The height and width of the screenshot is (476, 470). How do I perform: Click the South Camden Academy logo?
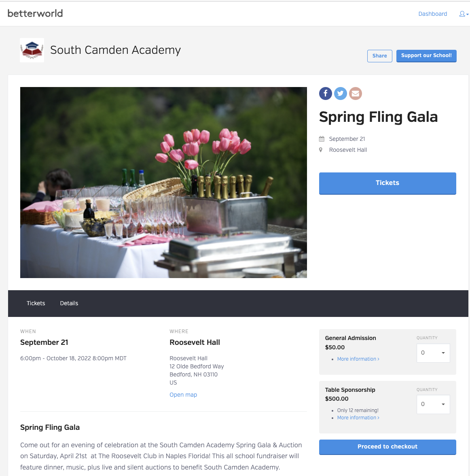click(32, 50)
